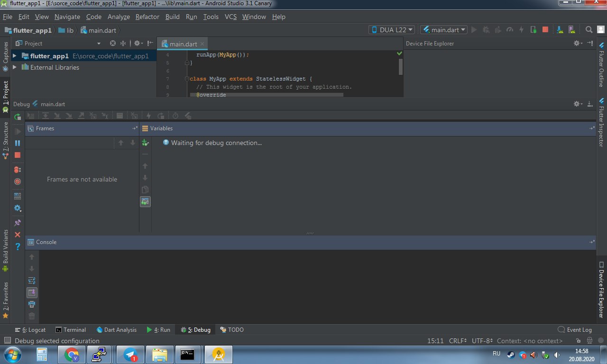607x364 pixels.
Task: Open Navigate menu
Action: [67, 17]
